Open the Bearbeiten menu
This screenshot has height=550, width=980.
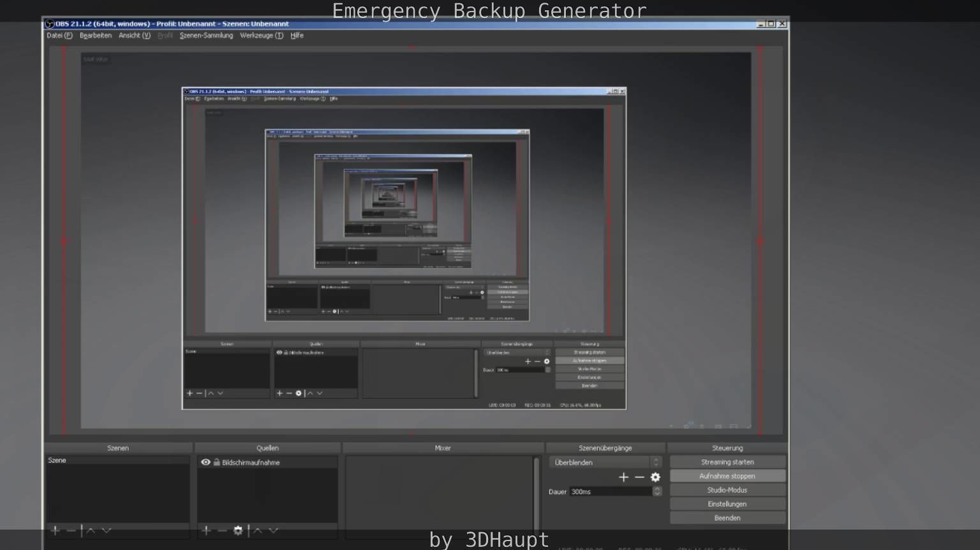(x=96, y=36)
